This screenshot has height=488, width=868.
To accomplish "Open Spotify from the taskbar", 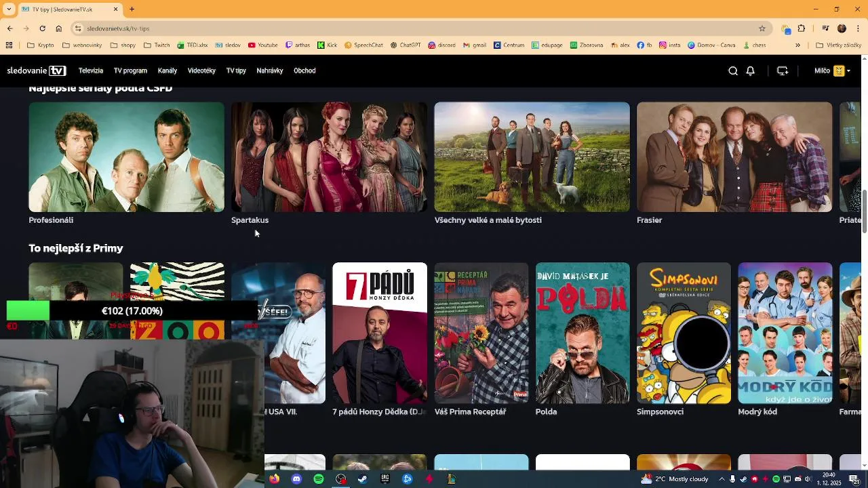I will point(319,479).
